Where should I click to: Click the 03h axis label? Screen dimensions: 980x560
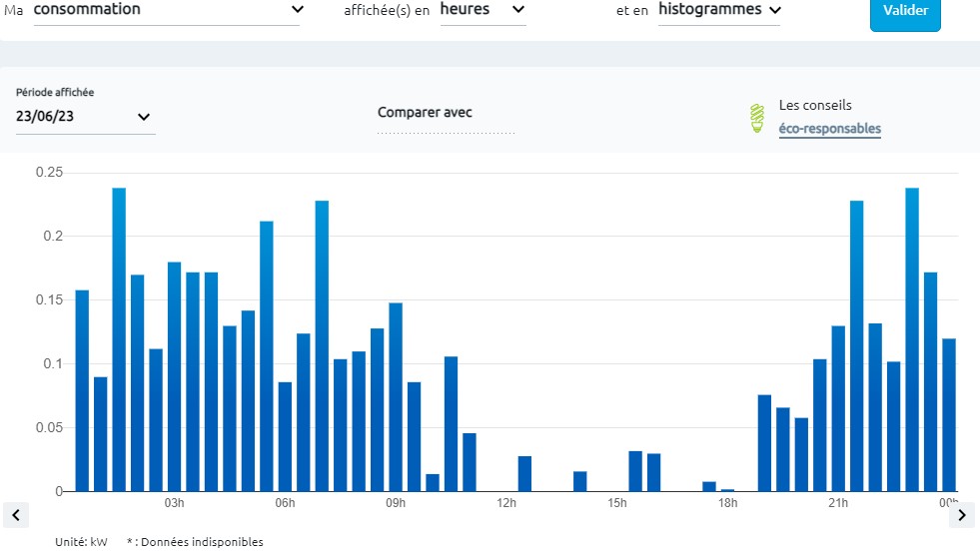point(174,502)
